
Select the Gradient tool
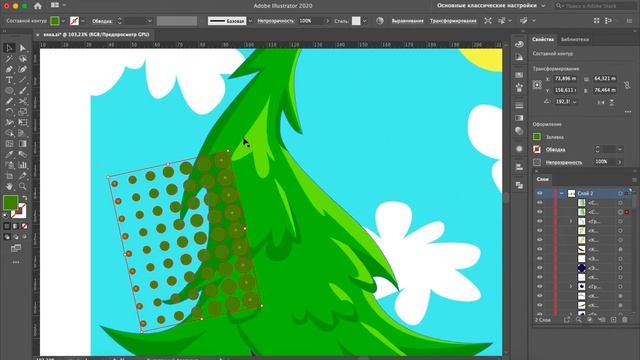coord(23,144)
